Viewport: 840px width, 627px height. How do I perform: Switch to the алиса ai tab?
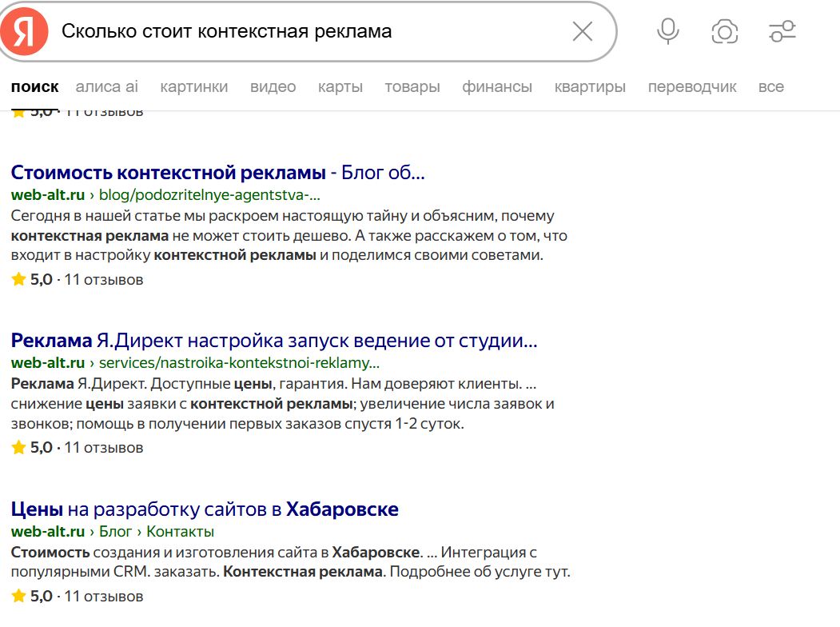coord(106,86)
